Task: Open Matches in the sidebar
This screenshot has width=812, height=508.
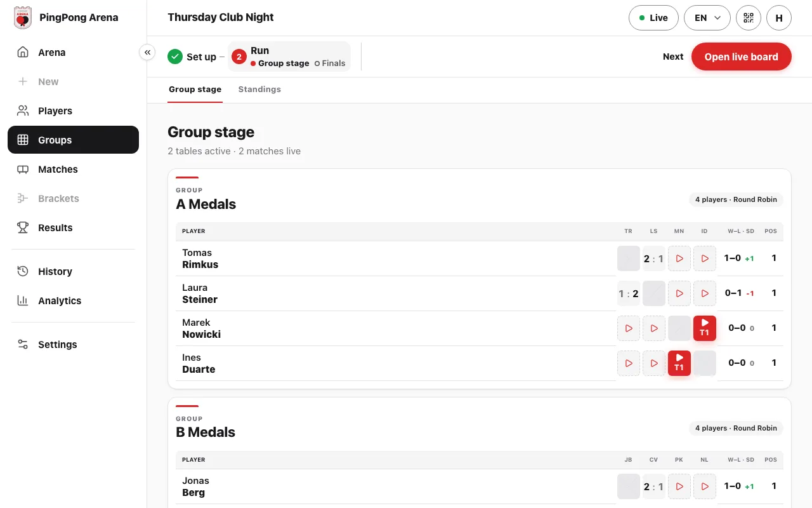Action: click(73, 170)
